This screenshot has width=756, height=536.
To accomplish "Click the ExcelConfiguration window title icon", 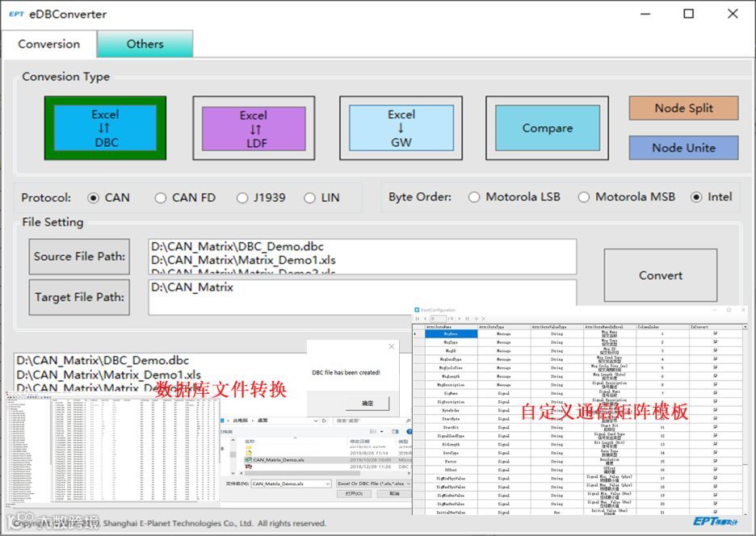I will tap(417, 310).
